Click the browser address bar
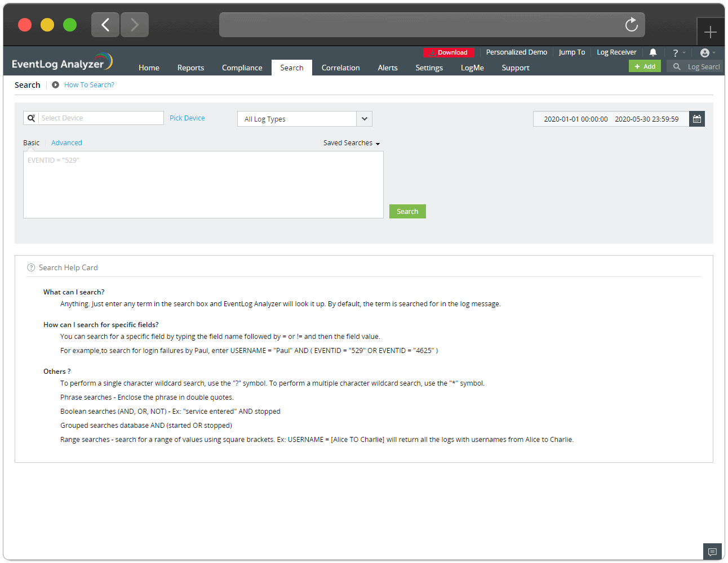Viewport: 728px width, 563px height. pyautogui.click(x=432, y=25)
